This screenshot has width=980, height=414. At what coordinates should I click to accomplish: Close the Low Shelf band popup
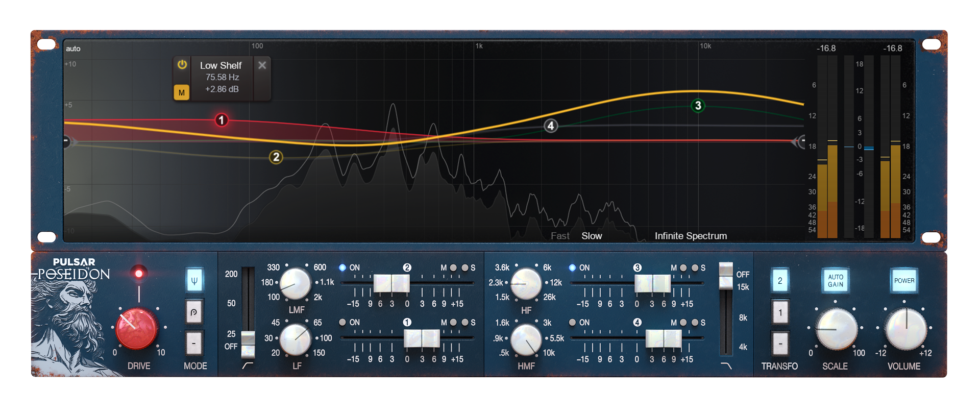tap(262, 65)
